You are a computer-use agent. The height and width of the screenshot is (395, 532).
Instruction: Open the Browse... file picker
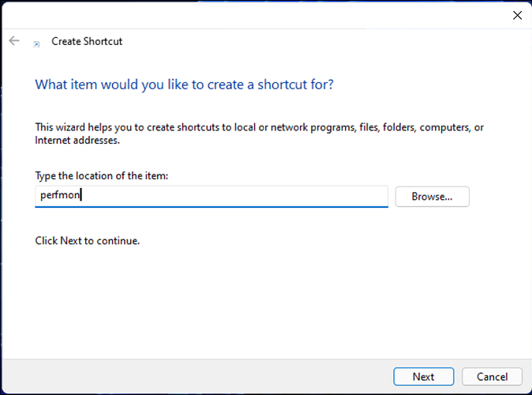pyautogui.click(x=432, y=196)
